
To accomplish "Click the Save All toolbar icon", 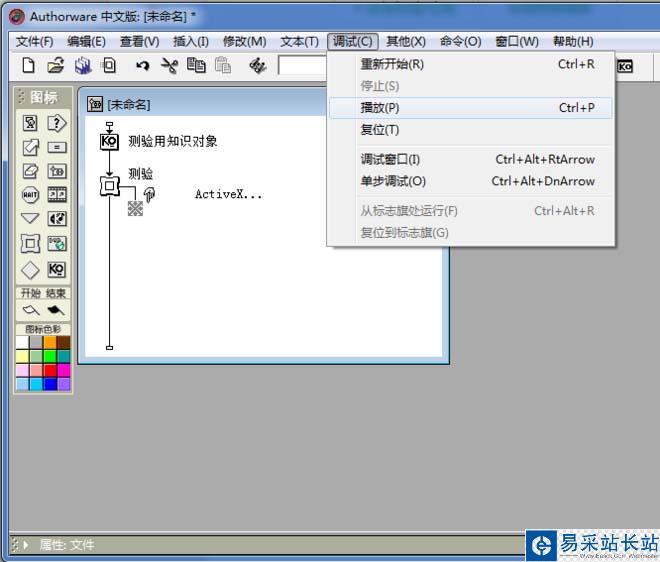I will [x=83, y=66].
